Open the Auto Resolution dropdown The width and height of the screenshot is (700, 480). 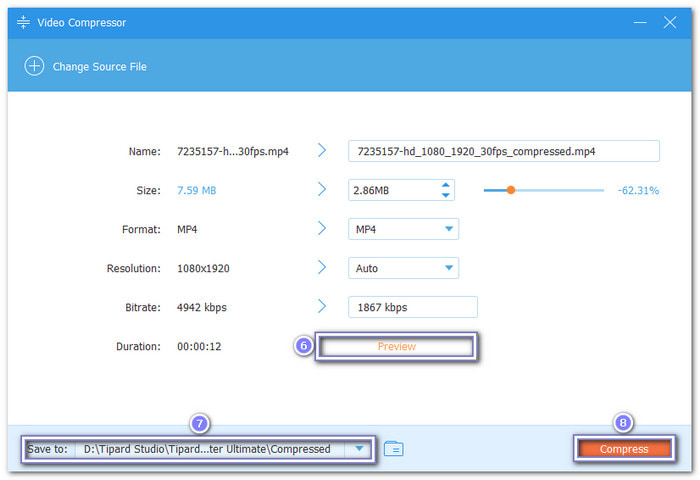pos(447,268)
